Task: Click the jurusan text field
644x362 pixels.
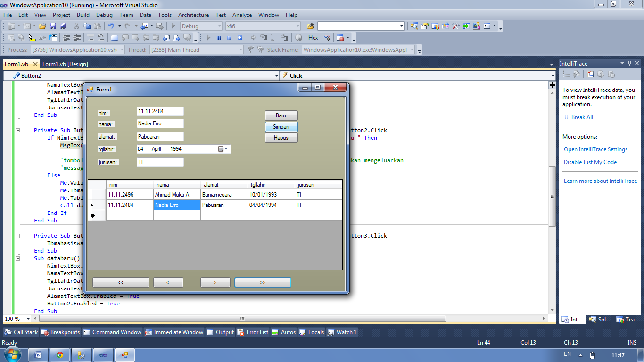Action: [x=160, y=162]
